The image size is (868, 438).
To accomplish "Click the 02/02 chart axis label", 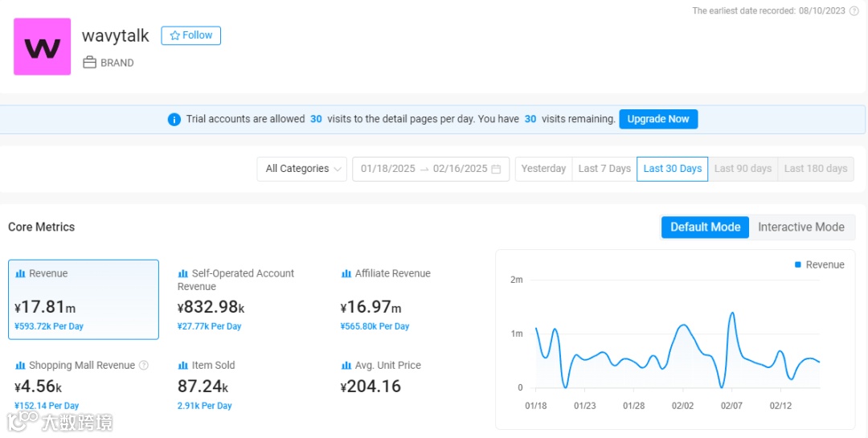I will tap(682, 406).
